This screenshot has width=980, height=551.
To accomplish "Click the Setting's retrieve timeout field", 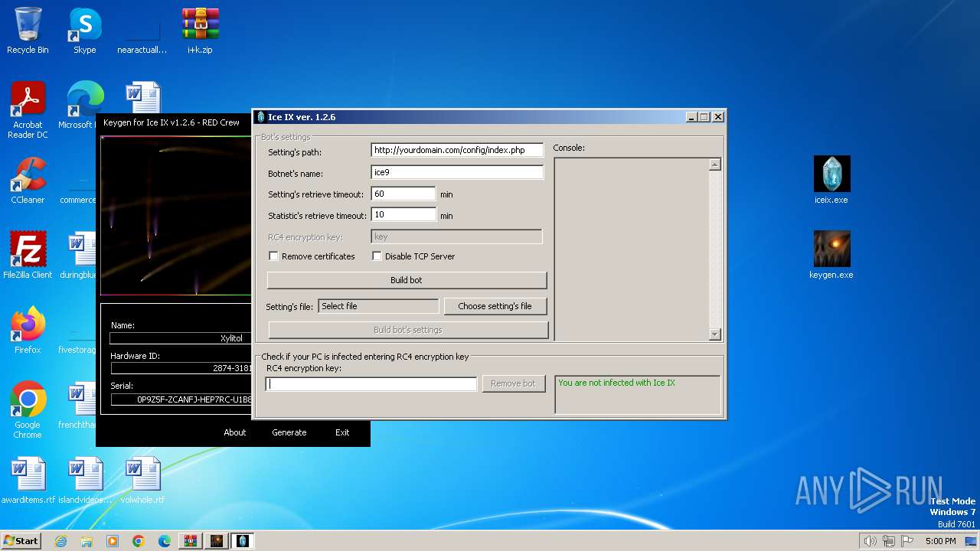I will (403, 194).
